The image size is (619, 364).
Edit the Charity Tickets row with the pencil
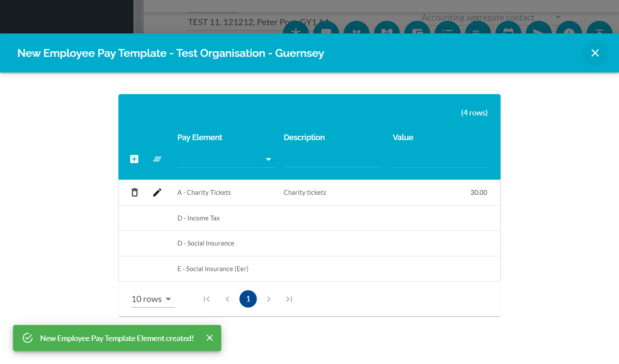(157, 192)
